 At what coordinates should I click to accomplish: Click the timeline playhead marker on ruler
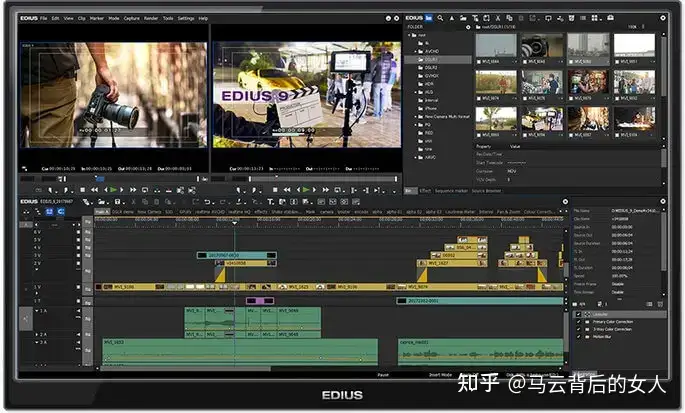point(235,223)
